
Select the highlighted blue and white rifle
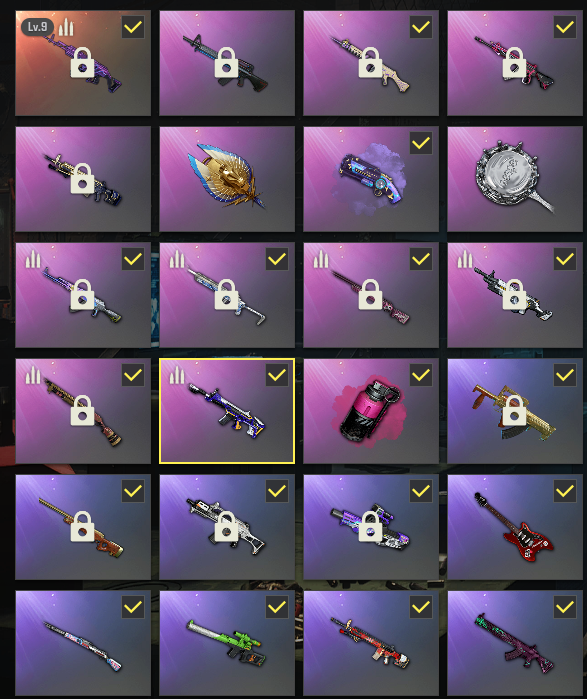pos(227,411)
